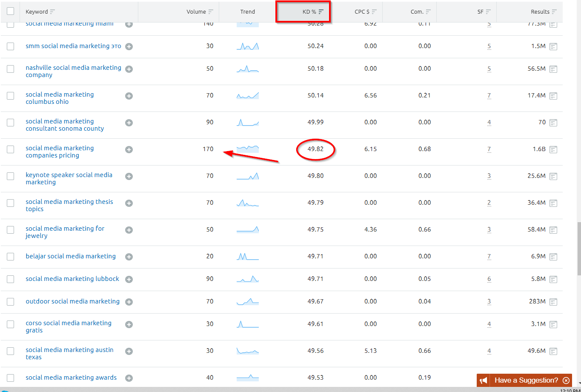581x392 pixels.
Task: Open 'social media marketing awards' keyword link
Action: tap(71, 378)
